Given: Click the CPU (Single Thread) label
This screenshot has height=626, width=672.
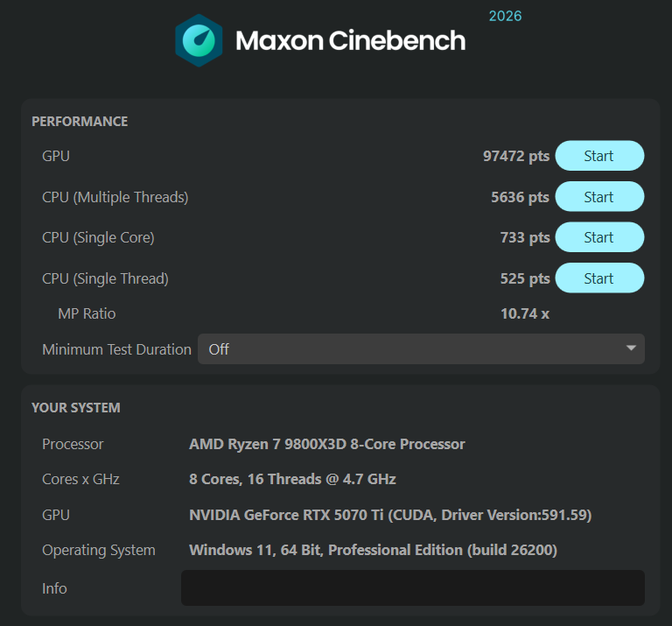Looking at the screenshot, I should pyautogui.click(x=105, y=278).
